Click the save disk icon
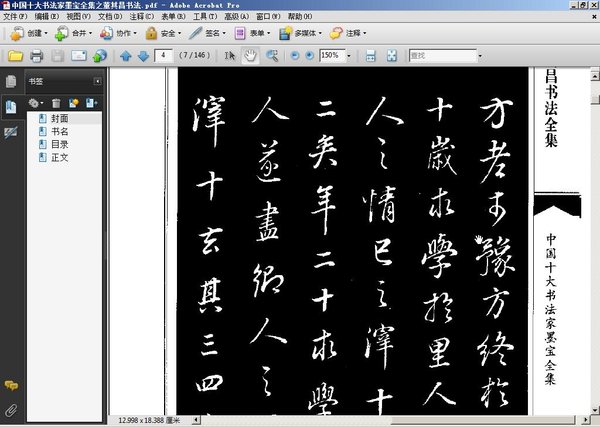This screenshot has height=427, width=600. click(x=58, y=56)
